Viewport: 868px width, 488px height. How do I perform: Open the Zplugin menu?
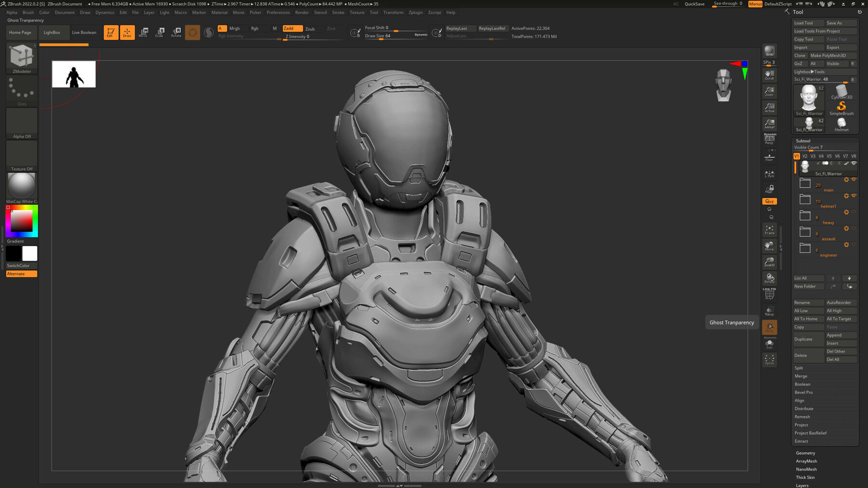point(416,13)
